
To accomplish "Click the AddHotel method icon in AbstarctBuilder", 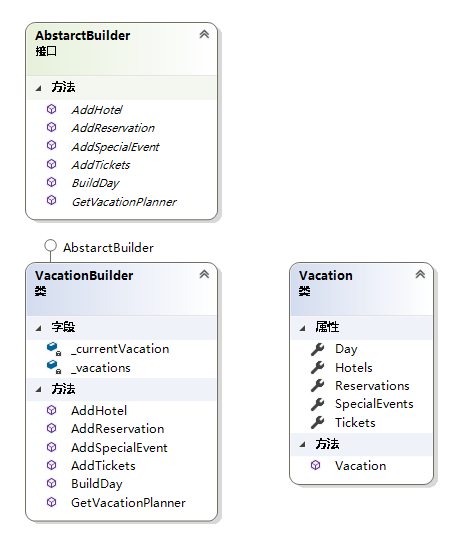I will (51, 109).
